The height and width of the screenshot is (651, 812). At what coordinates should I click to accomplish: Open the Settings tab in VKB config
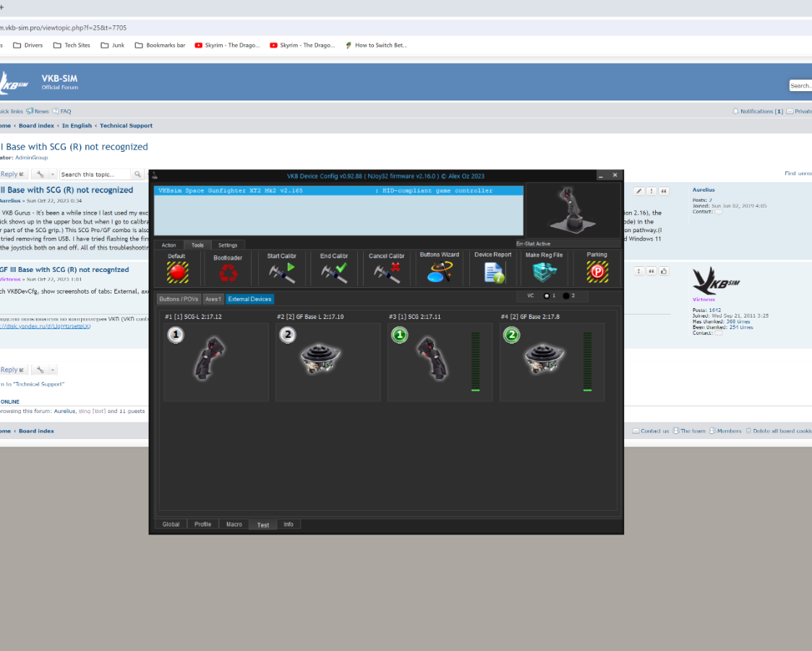(228, 245)
